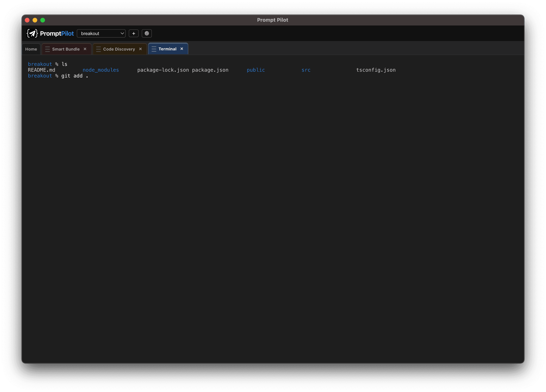The image size is (546, 392).
Task: Close the Code Discovery tab
Action: (x=141, y=49)
